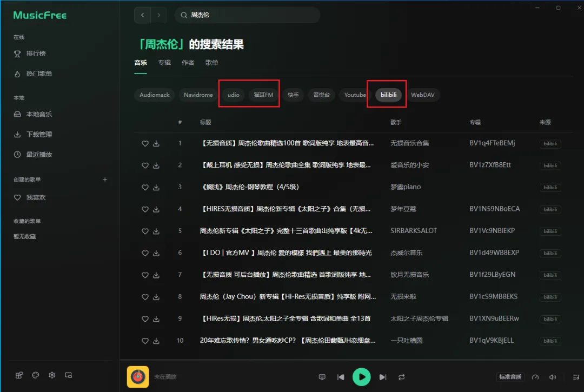584x392 pixels.
Task: Download song number 6 I DO 官方MV
Action: (156, 253)
